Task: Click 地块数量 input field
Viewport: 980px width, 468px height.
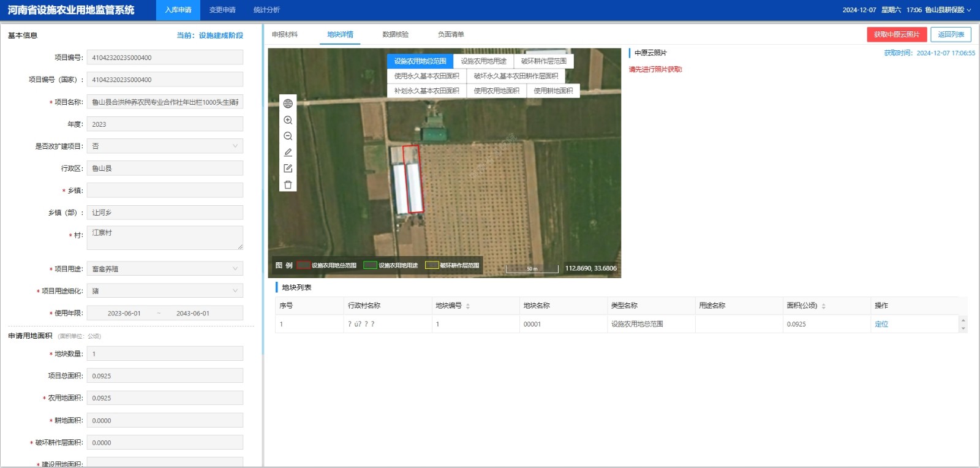Action: tap(165, 353)
